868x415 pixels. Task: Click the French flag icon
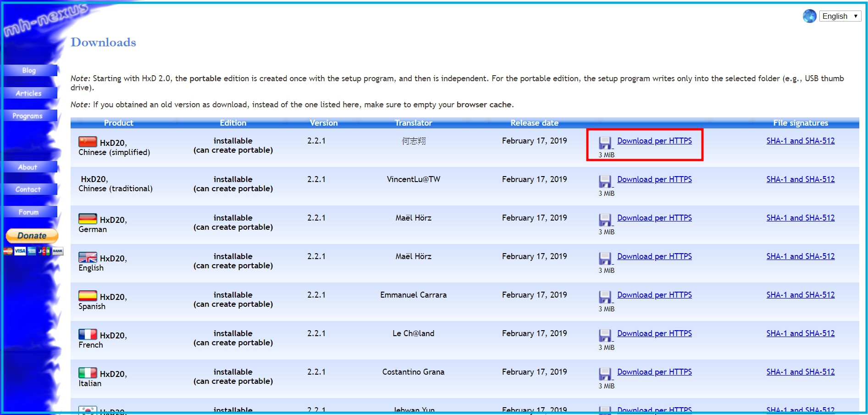click(88, 334)
